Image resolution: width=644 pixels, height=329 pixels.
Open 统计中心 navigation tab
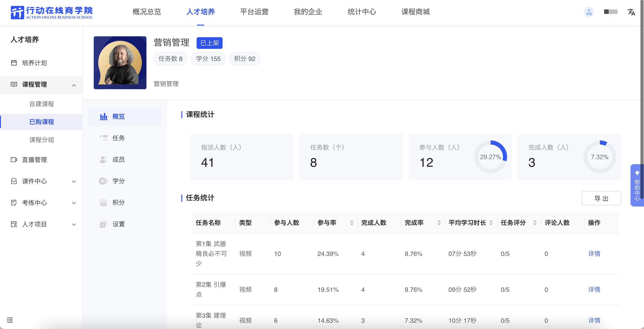(362, 12)
